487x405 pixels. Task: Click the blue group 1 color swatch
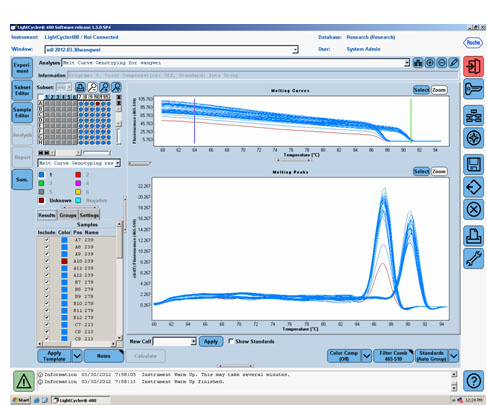41,175
